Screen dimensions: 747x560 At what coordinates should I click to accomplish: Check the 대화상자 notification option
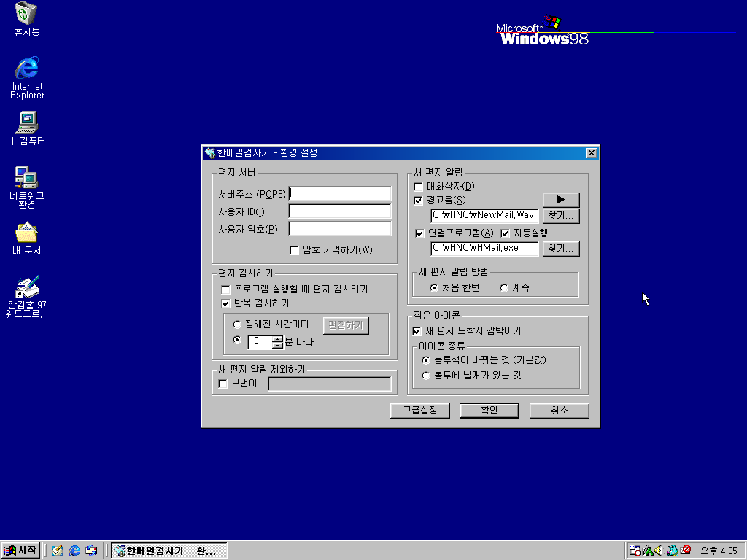(x=418, y=187)
